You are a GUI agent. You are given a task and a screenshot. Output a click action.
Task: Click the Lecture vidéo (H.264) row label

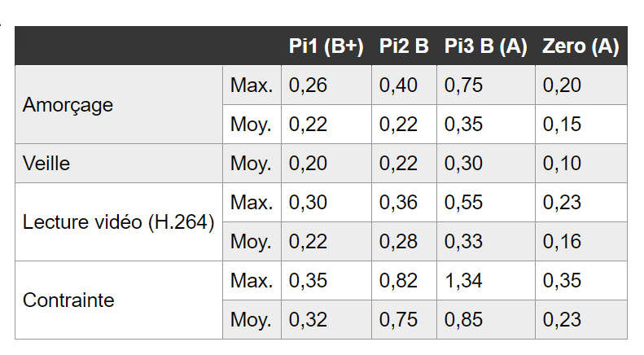click(119, 222)
